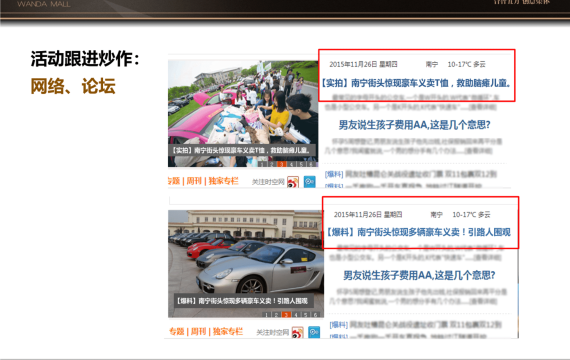Image resolution: width=570 pixels, height=360 pixels.
Task: Click orange subtitle 网络、论坛
Action: click(73, 86)
